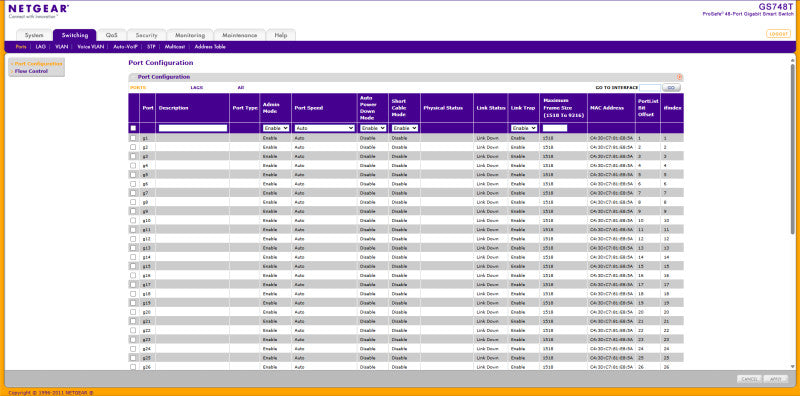Viewport: 800px width, 396px height.
Task: Tick the checkbox for port g22
Action: [x=133, y=331]
